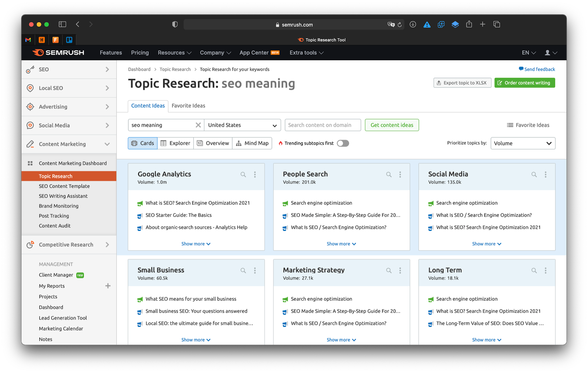Open Post Tracking in sidebar
Image resolution: width=588 pixels, height=373 pixels.
pyautogui.click(x=54, y=216)
